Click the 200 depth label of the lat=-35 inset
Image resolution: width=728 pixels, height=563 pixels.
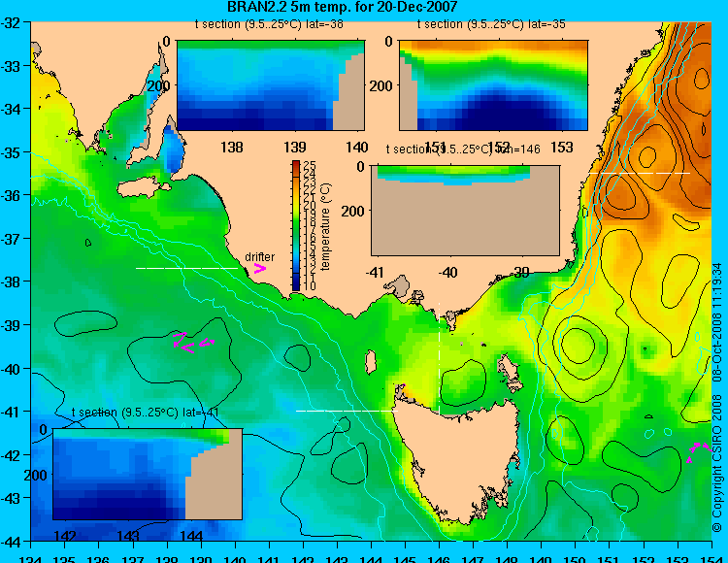click(x=381, y=85)
